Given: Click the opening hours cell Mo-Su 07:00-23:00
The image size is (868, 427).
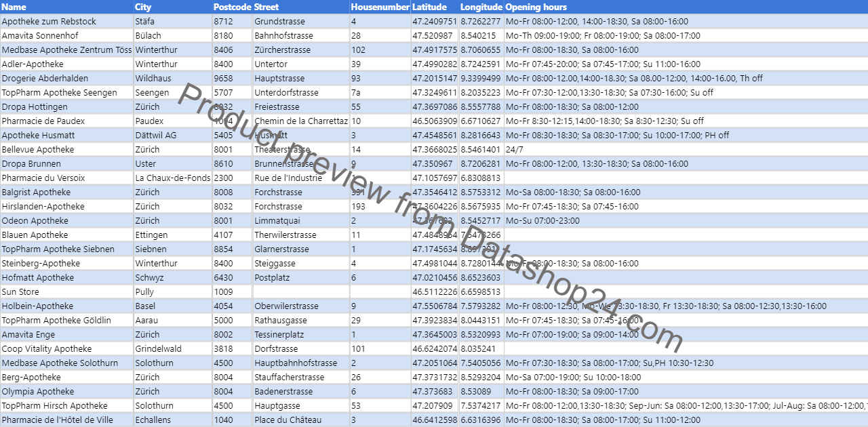Looking at the screenshot, I should click(x=686, y=221).
